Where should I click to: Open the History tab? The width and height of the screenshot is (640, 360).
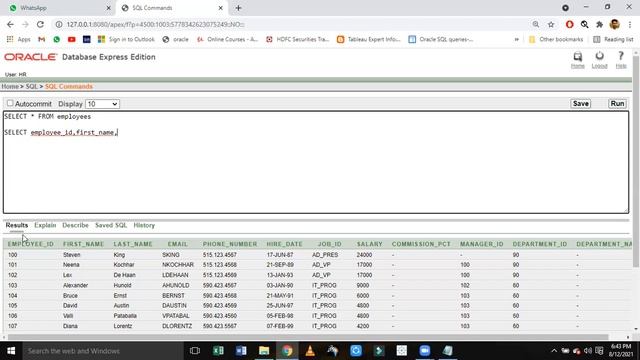144,225
